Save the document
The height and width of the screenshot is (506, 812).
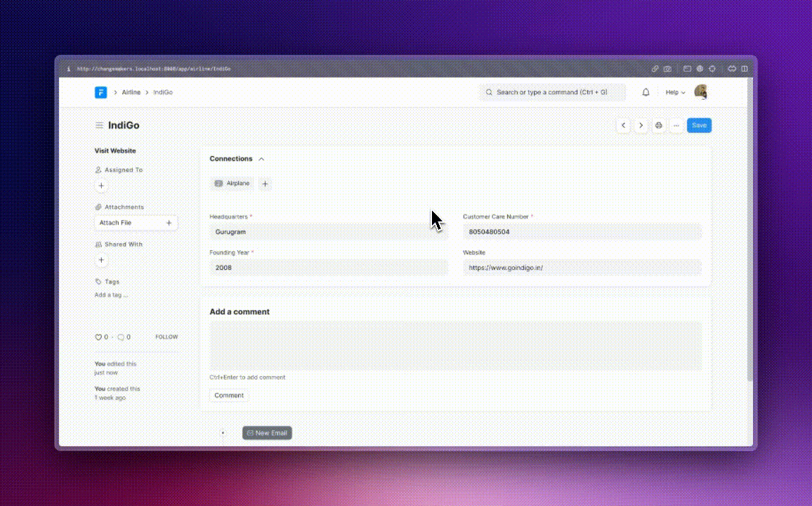(699, 125)
